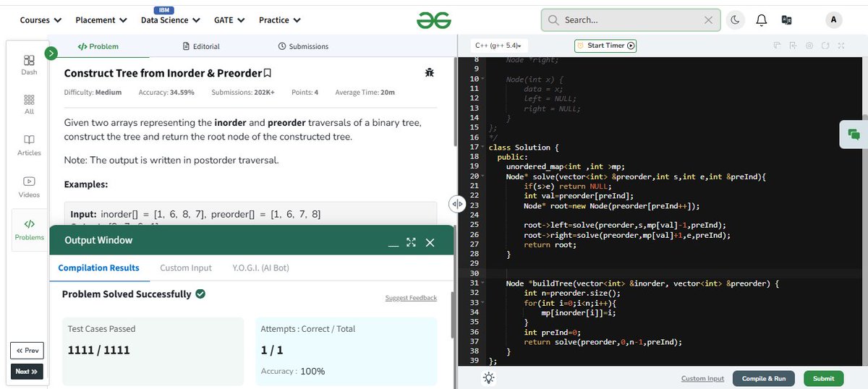
Task: Expand the Courses dropdown menu
Action: click(41, 20)
